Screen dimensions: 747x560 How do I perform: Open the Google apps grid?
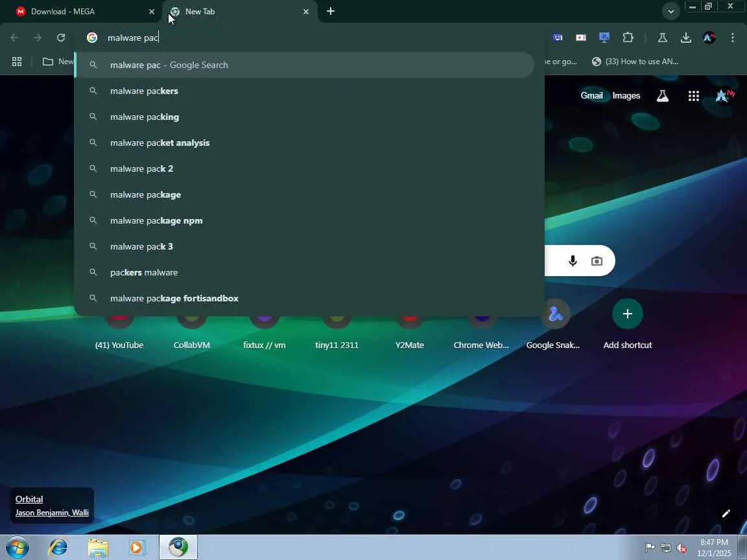coord(694,96)
